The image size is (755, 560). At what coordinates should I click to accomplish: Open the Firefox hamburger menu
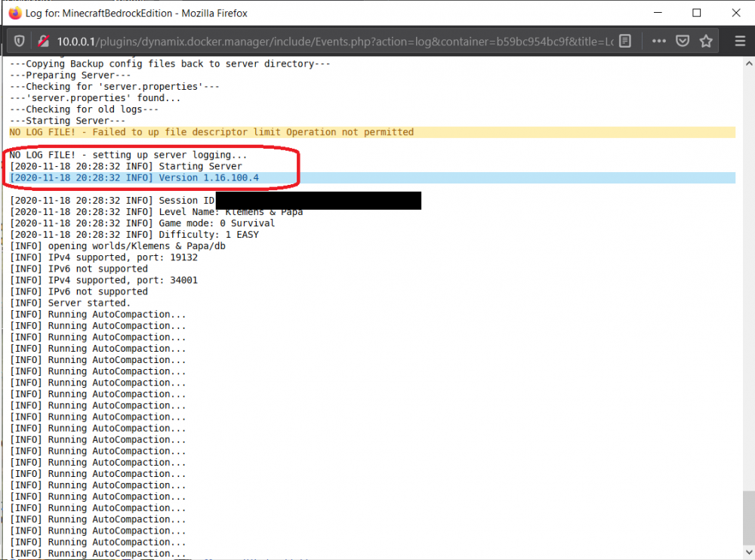[740, 42]
